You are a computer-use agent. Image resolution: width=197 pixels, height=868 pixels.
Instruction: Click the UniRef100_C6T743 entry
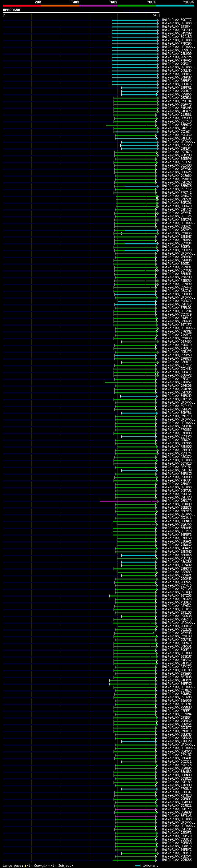[177, 121]
